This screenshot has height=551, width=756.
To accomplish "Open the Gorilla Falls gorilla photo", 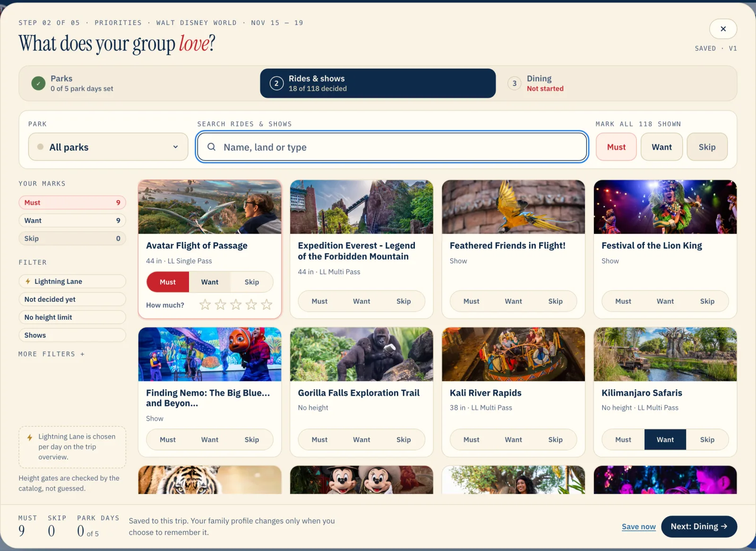I will 361,354.
